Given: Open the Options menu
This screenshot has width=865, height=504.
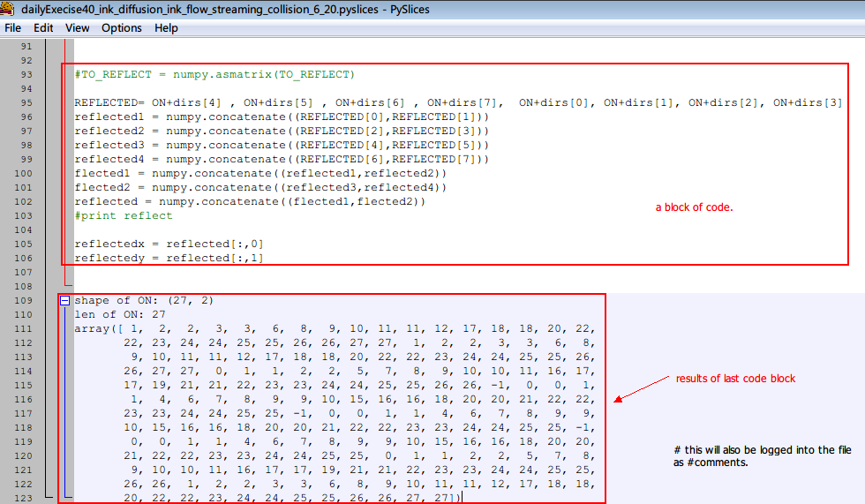Looking at the screenshot, I should point(122,28).
